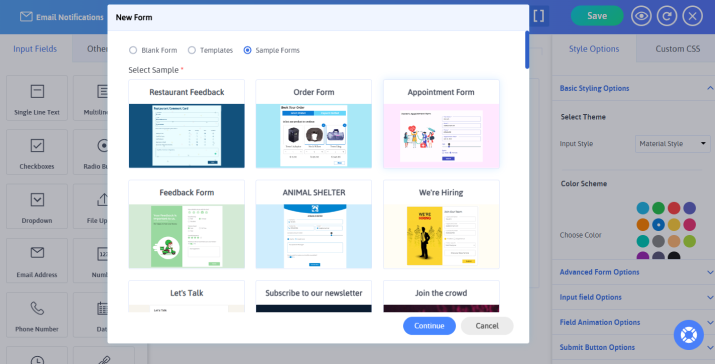715x364 pixels.
Task: Expand the Field Animation Options section
Action: (x=633, y=322)
